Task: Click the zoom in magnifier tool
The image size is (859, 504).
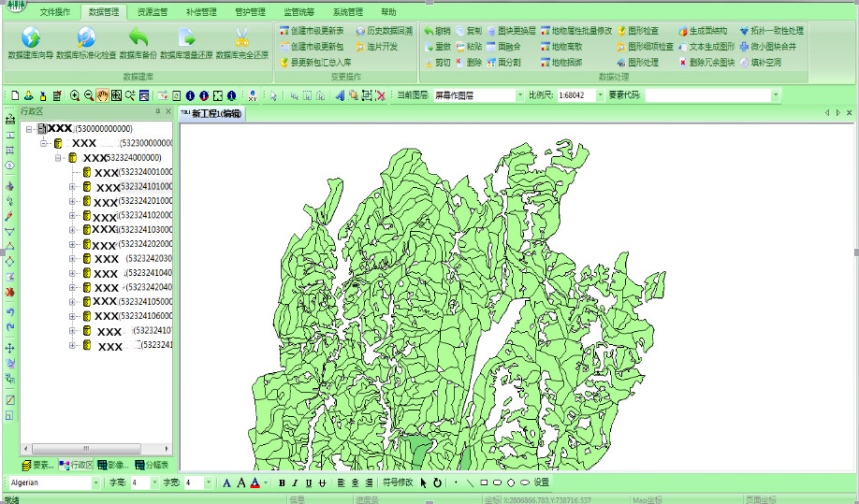Action: (75, 95)
